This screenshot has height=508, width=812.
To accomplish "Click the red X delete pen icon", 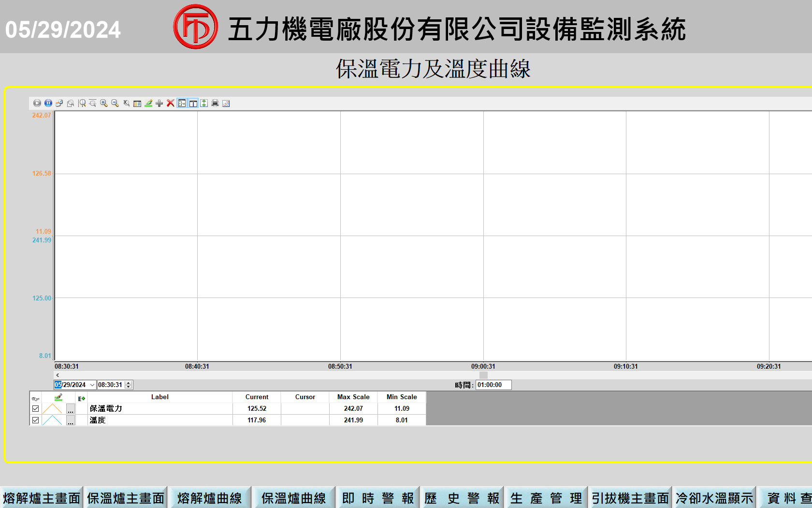I will (x=171, y=103).
